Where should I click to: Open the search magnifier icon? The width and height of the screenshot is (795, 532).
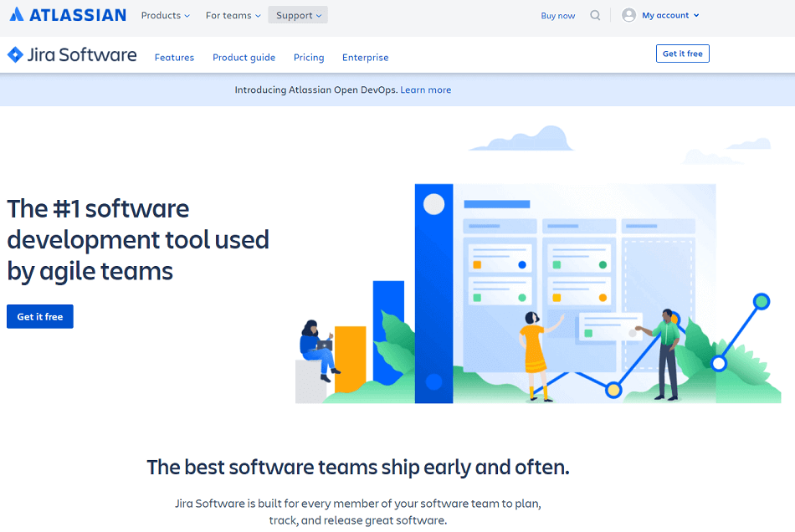595,15
